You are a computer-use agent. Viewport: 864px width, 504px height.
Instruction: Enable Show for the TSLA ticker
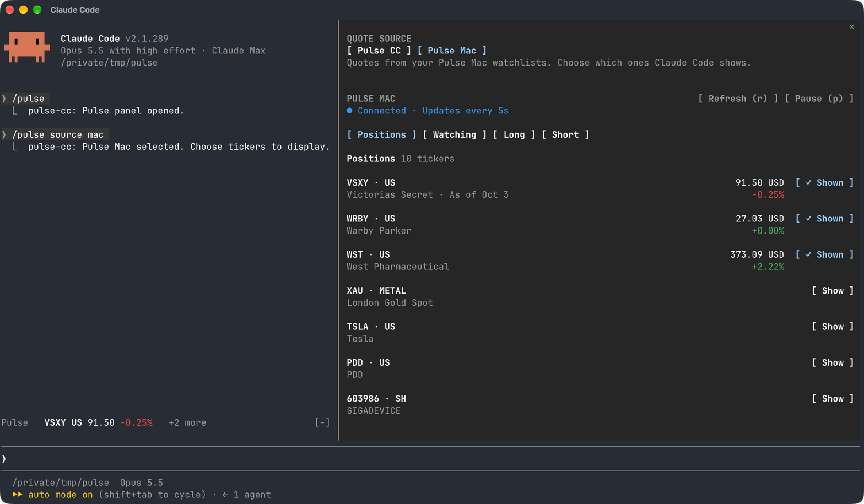coord(833,327)
